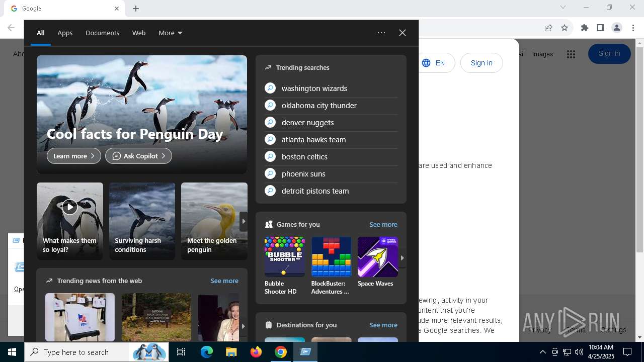This screenshot has height=362, width=644.
Task: Search trending 'boston celtics'
Action: coord(331,157)
